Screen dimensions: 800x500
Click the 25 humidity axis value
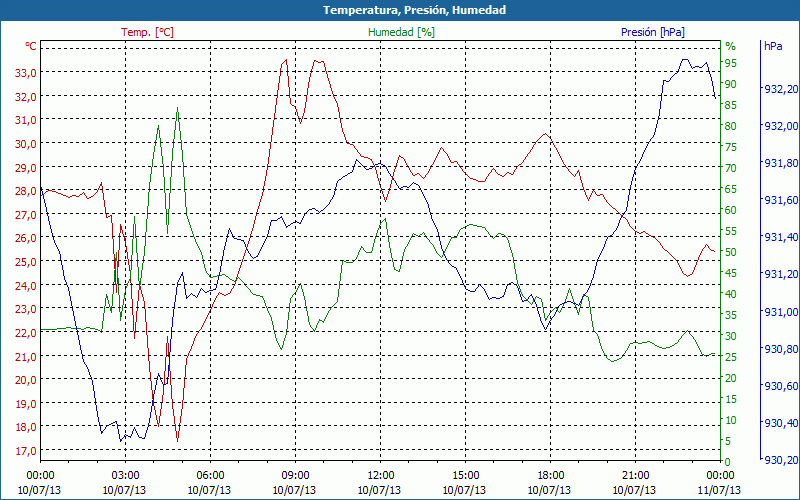pos(731,357)
